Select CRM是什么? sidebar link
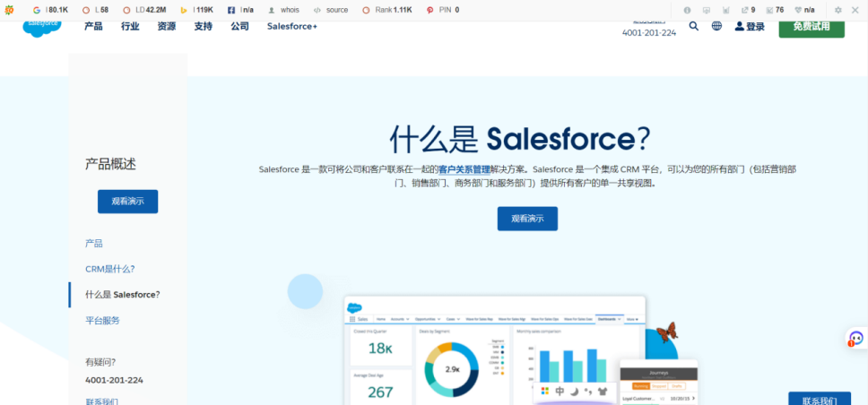868x405 pixels. point(110,269)
